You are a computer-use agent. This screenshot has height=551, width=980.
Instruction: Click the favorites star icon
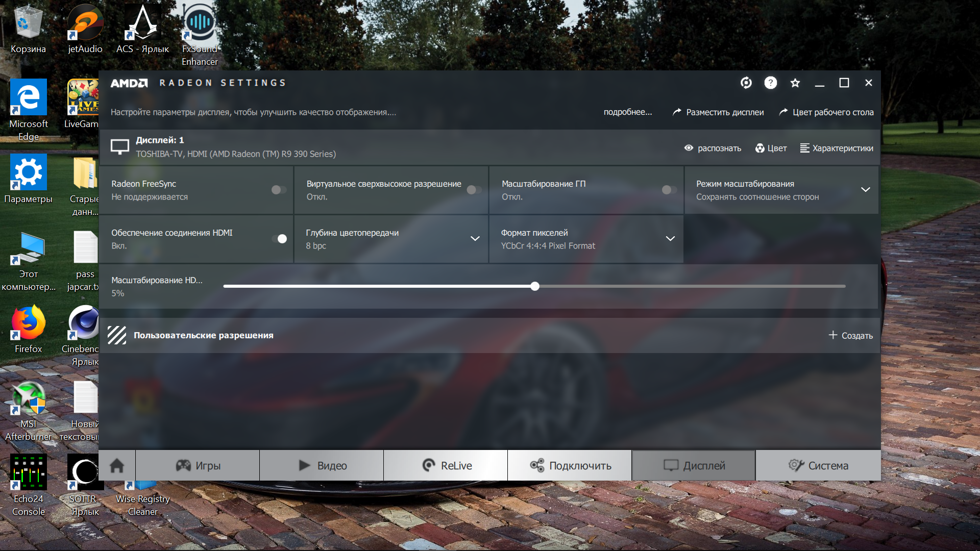pos(795,83)
